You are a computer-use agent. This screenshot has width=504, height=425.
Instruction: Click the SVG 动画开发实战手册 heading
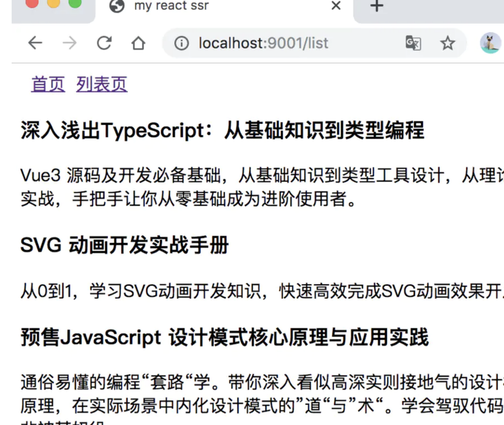[x=124, y=246]
